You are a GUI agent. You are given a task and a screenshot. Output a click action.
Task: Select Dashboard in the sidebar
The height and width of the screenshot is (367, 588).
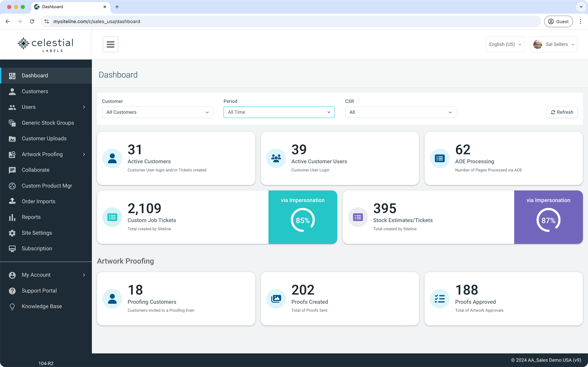(x=46, y=76)
